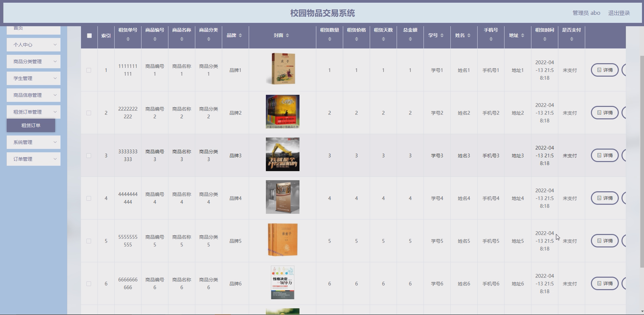Open 详情 for order 1111111111

click(x=605, y=70)
